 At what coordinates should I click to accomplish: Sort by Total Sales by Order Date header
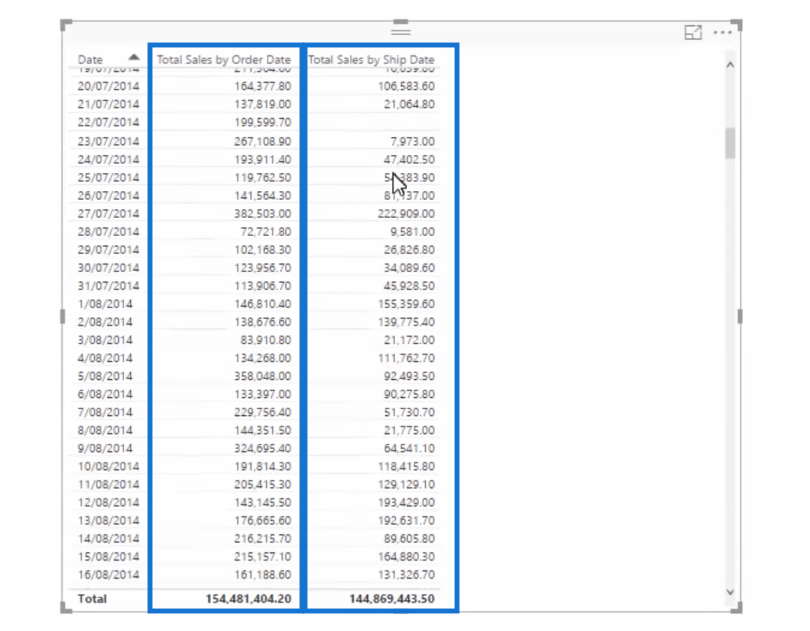224,59
